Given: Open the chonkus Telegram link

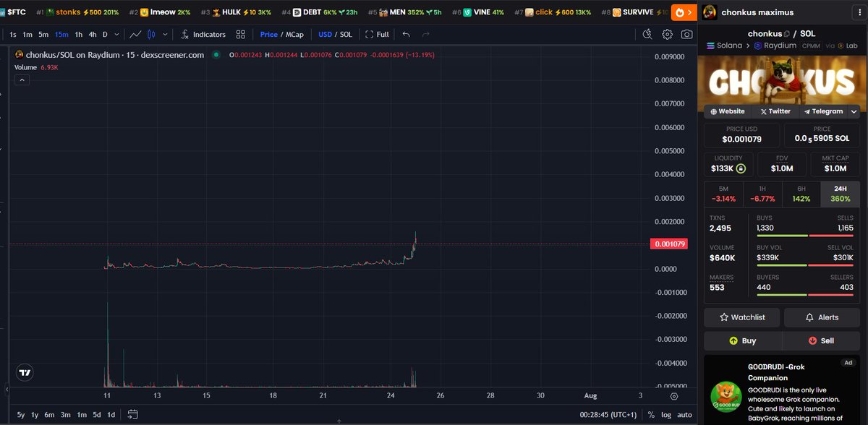Looking at the screenshot, I should coord(823,111).
